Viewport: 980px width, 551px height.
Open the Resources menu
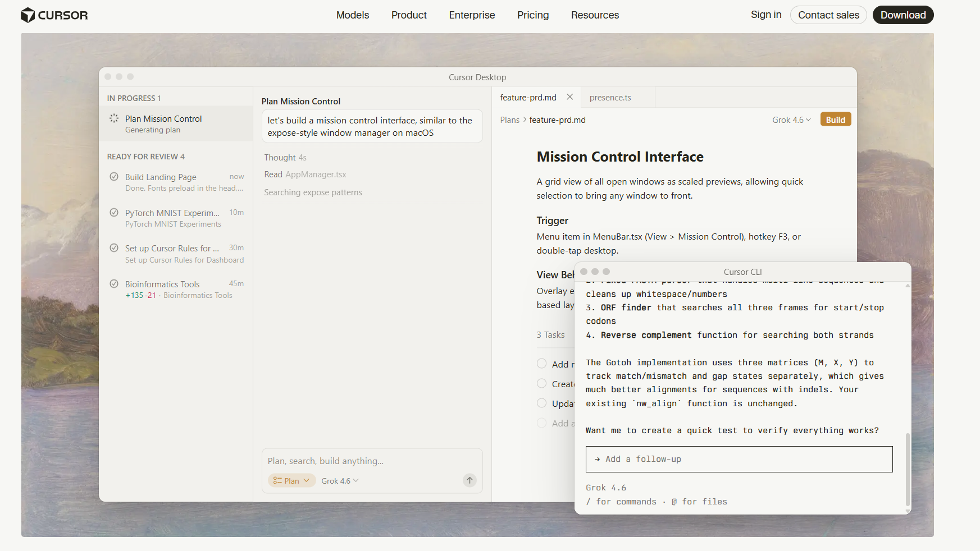[x=595, y=15]
